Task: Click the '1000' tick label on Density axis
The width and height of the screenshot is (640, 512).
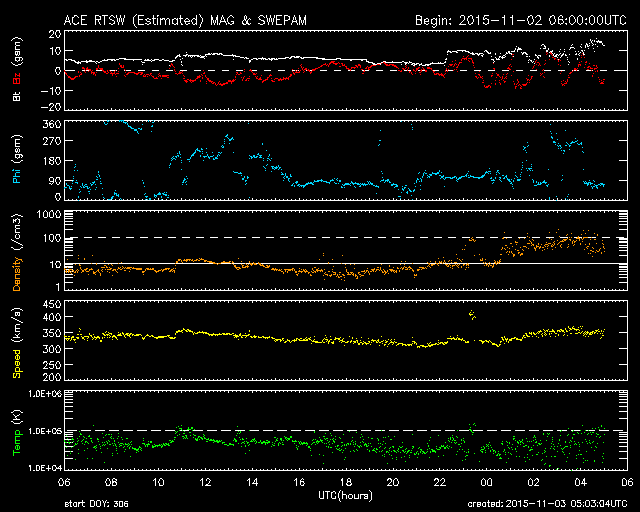Action: pos(49,215)
